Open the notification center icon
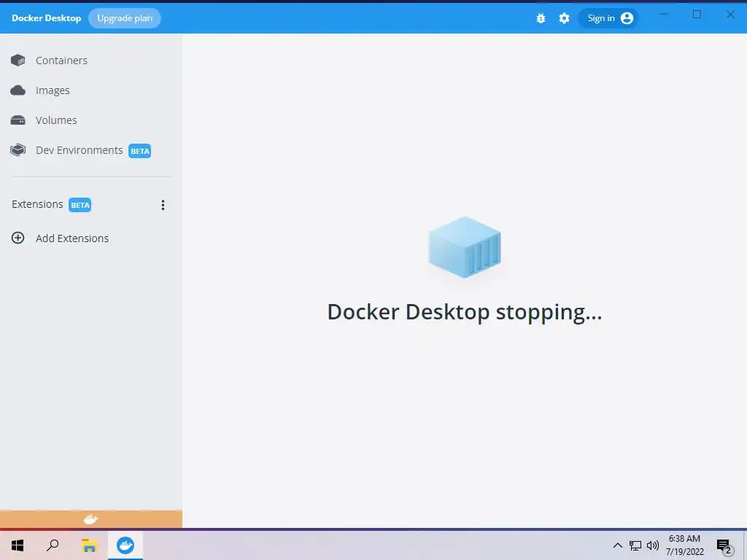Viewport: 747px width, 560px height. click(724, 545)
